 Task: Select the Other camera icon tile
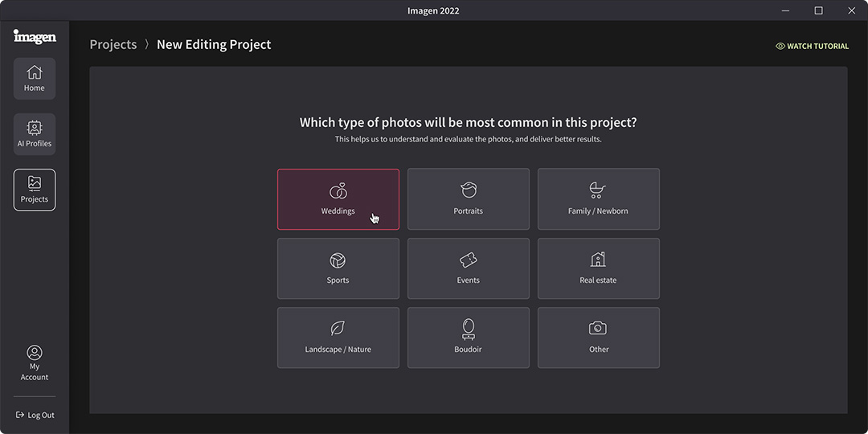(599, 338)
